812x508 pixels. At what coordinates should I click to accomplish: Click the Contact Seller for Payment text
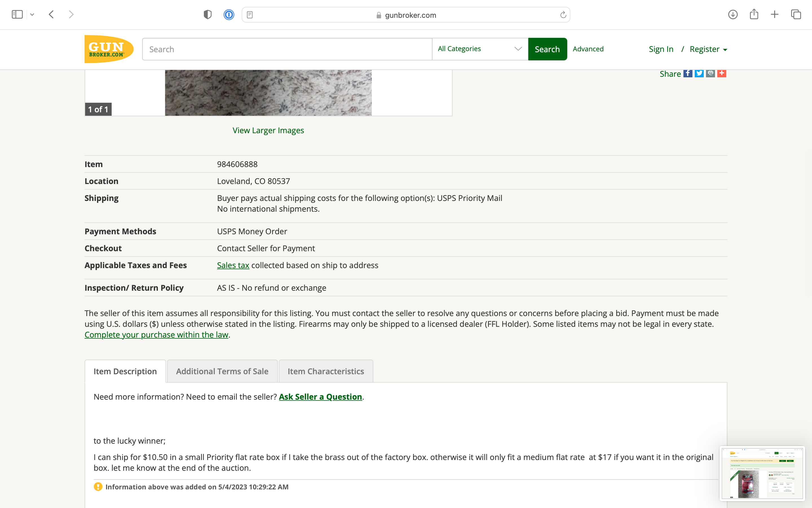266,248
